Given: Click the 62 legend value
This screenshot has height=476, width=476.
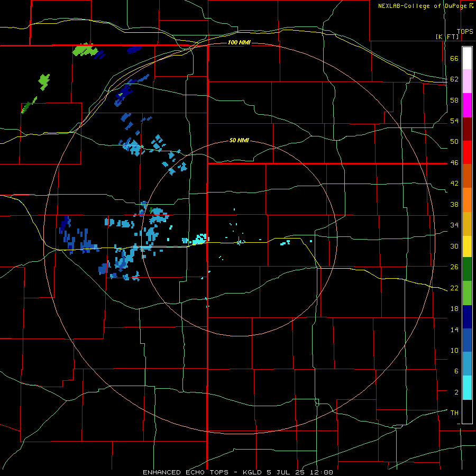Looking at the screenshot, I should point(454,79).
